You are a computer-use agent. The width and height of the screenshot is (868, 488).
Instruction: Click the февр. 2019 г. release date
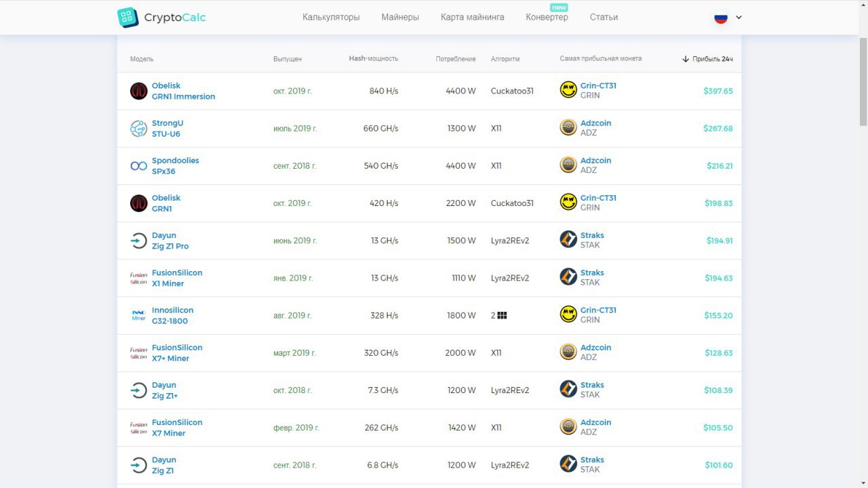(296, 428)
